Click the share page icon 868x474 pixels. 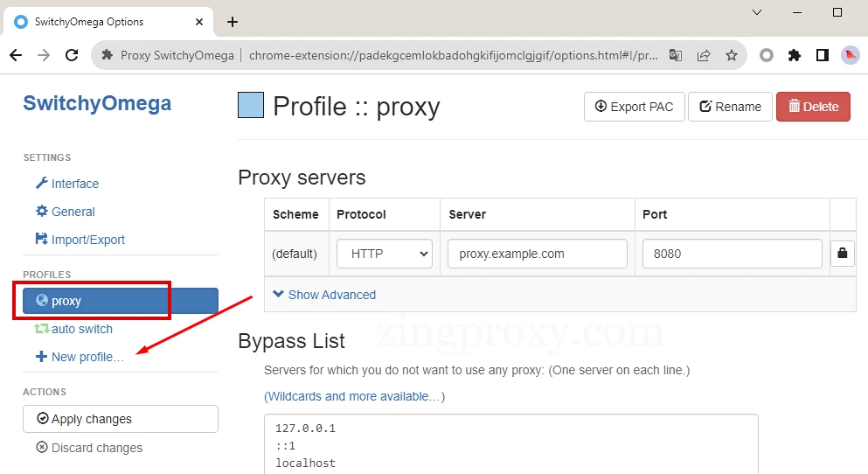pyautogui.click(x=704, y=55)
